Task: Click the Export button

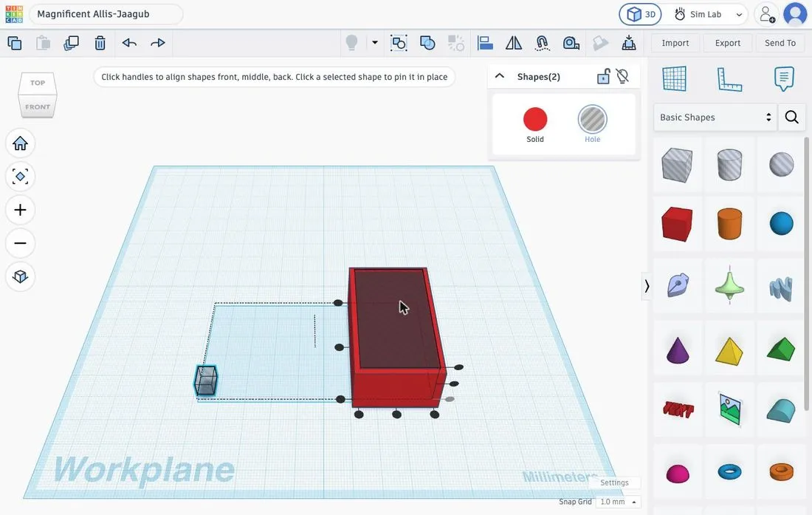Action: click(727, 43)
